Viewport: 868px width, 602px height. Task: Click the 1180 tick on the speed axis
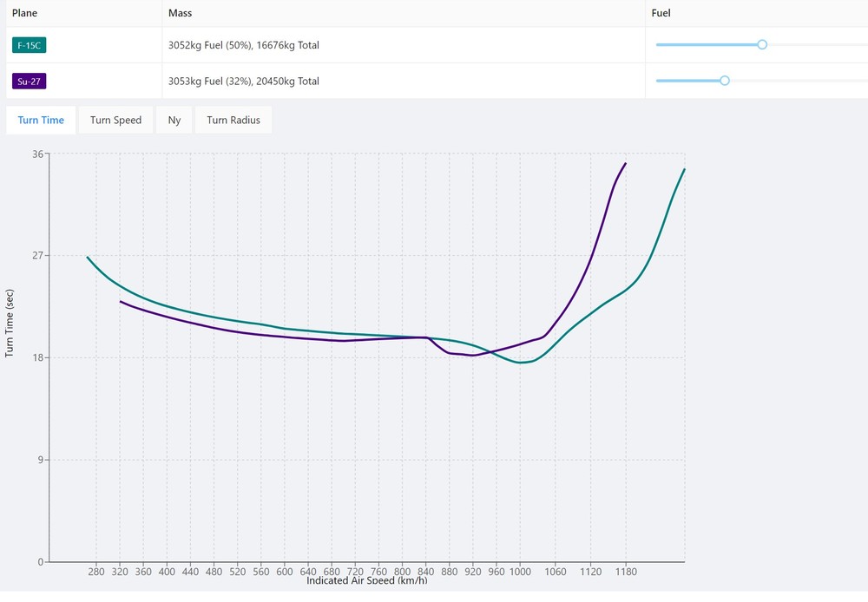pos(626,573)
